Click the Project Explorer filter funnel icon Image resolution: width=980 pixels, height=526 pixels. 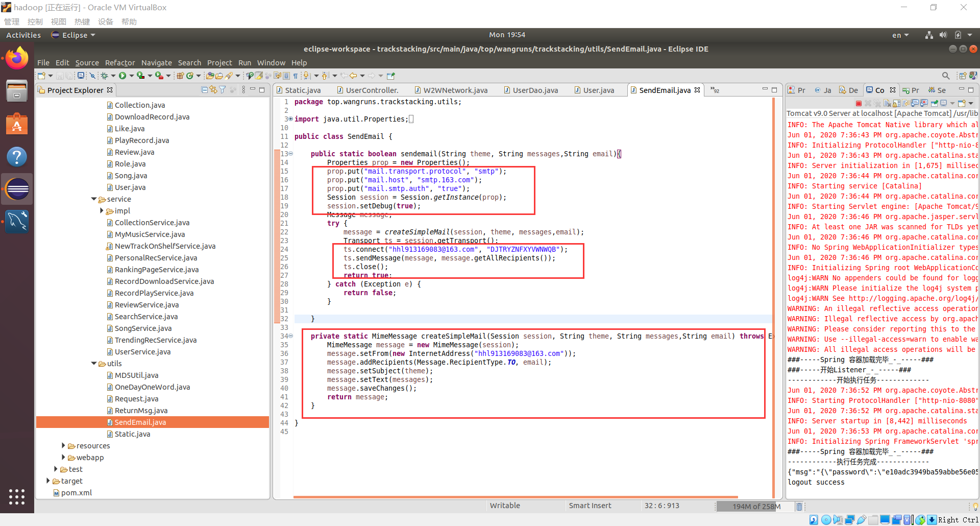pyautogui.click(x=223, y=90)
